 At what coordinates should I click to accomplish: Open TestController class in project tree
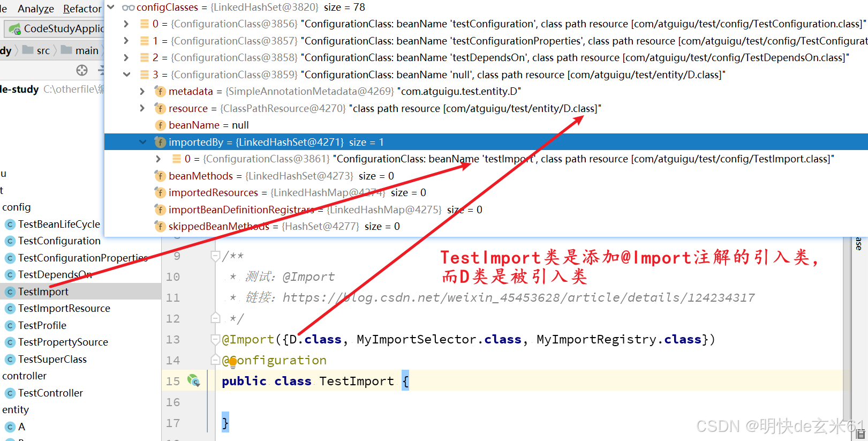(x=50, y=393)
